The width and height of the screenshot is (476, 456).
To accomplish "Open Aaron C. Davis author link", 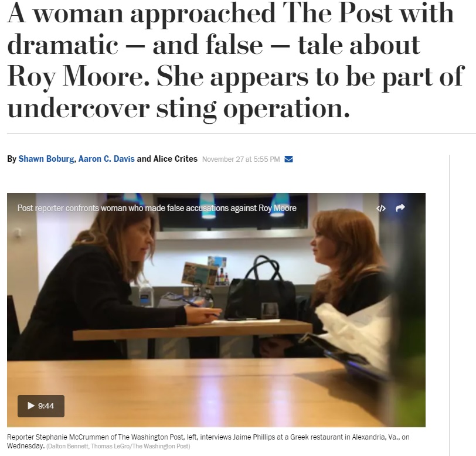I will point(106,159).
